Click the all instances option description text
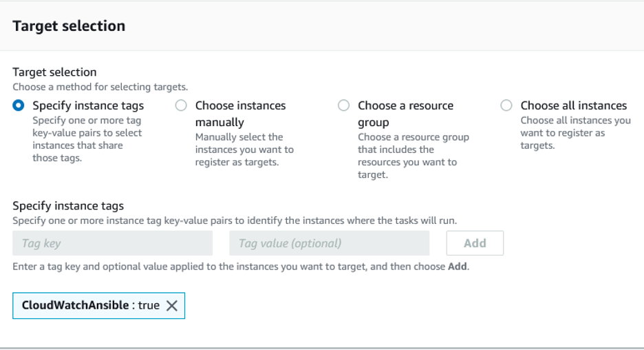This screenshot has width=644, height=350. pyautogui.click(x=575, y=132)
